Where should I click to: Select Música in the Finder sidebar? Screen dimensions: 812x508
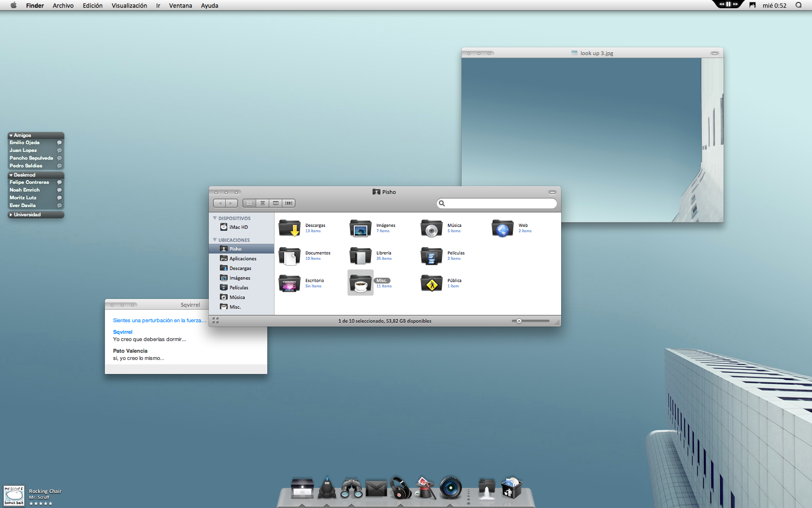coord(242,297)
